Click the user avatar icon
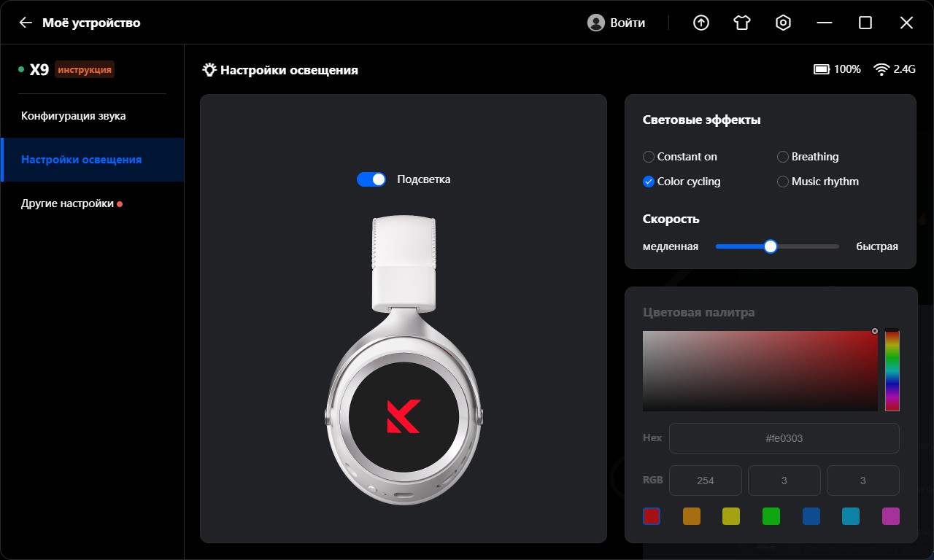The image size is (934, 560). point(596,23)
